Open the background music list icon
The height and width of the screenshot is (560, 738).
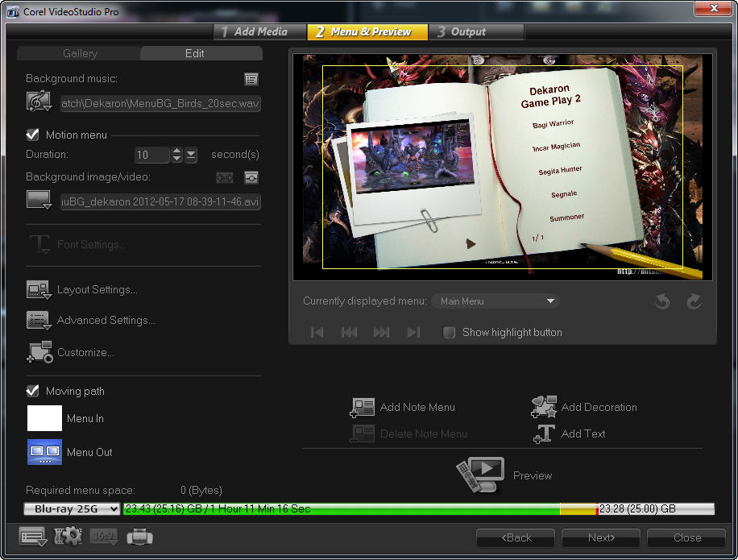(251, 79)
